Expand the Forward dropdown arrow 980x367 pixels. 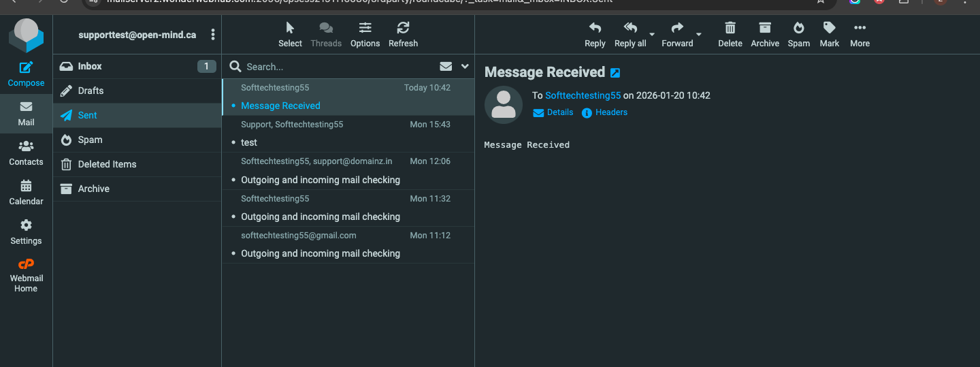699,35
